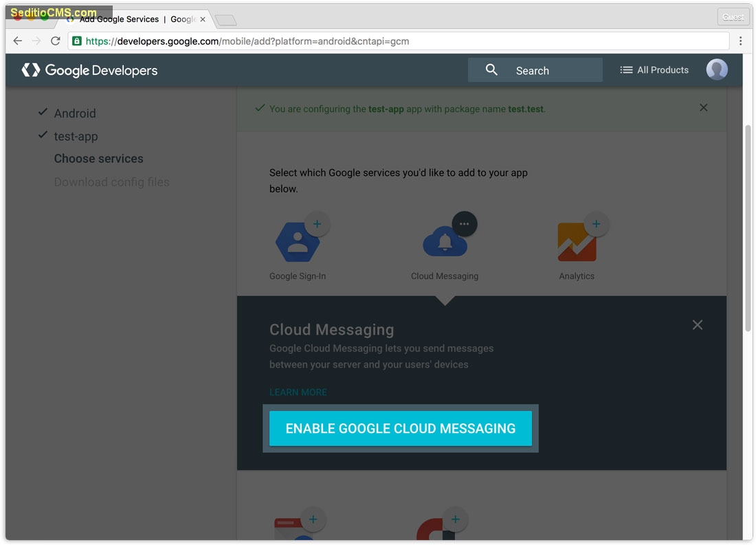Go to the test-app step in sidebar
The image size is (756, 545).
click(x=76, y=137)
